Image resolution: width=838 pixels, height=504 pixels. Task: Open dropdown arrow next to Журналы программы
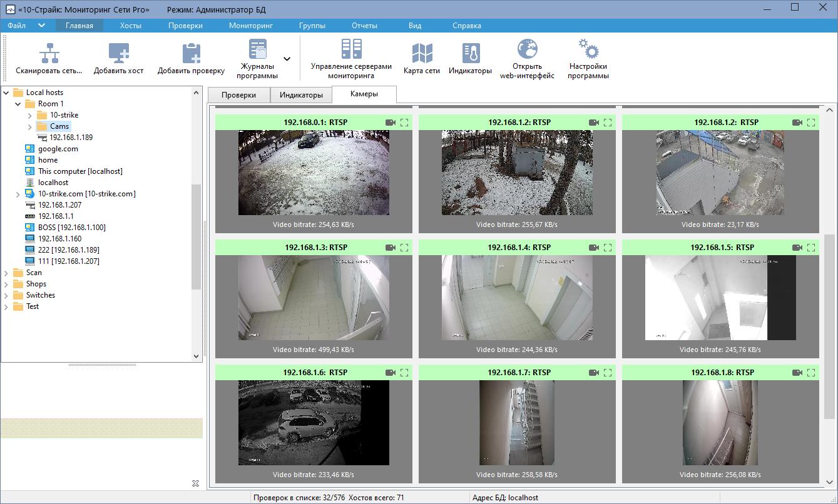pyautogui.click(x=287, y=59)
